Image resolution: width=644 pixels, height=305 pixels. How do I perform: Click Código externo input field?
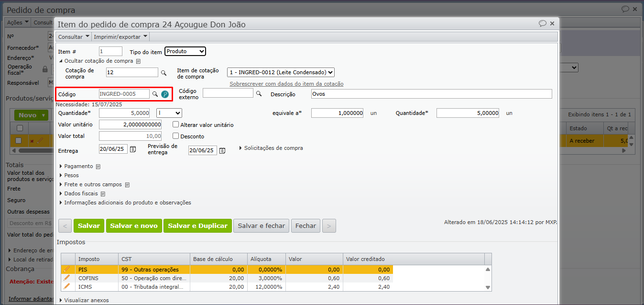point(228,93)
